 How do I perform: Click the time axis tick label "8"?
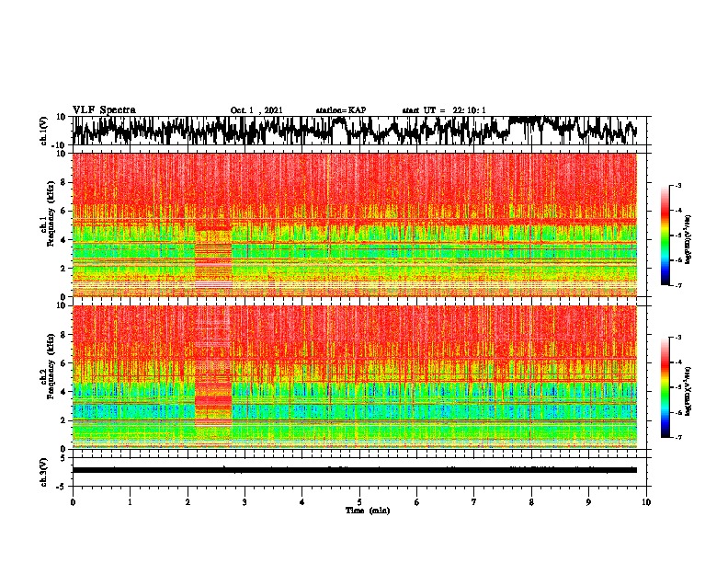tap(531, 502)
